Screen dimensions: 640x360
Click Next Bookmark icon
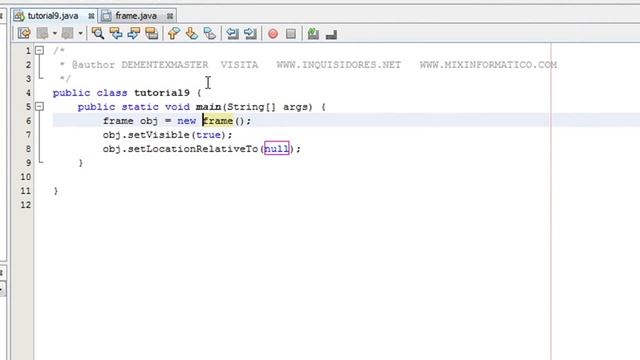(191, 33)
